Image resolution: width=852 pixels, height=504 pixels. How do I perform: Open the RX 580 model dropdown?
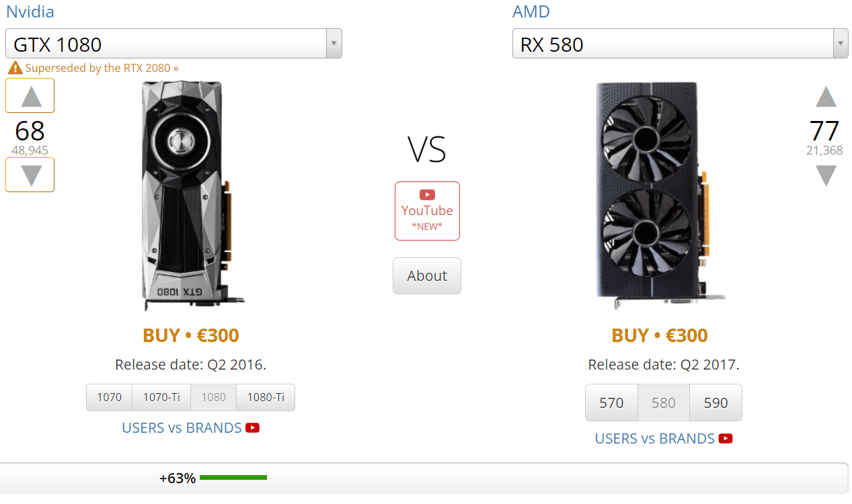[681, 44]
